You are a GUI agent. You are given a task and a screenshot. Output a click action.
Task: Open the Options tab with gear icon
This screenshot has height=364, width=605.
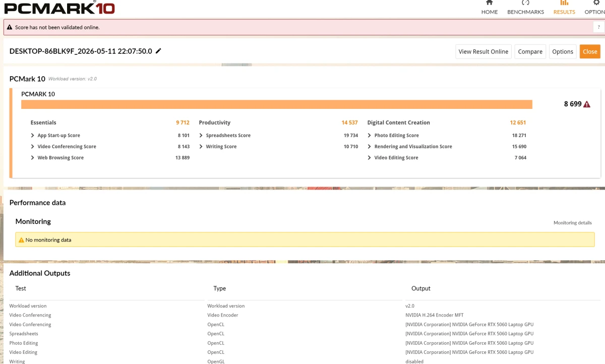tap(595, 8)
